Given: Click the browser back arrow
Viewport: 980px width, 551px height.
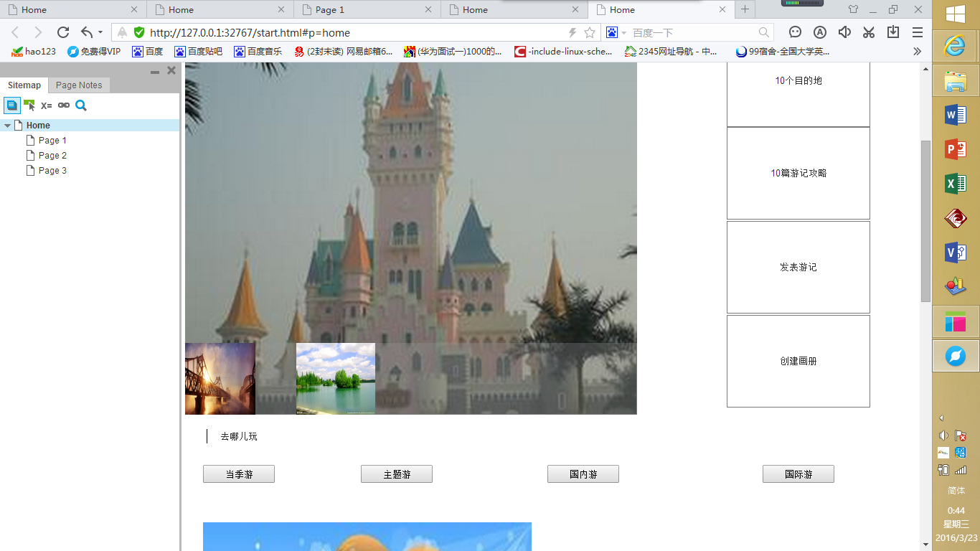Looking at the screenshot, I should tap(15, 32).
